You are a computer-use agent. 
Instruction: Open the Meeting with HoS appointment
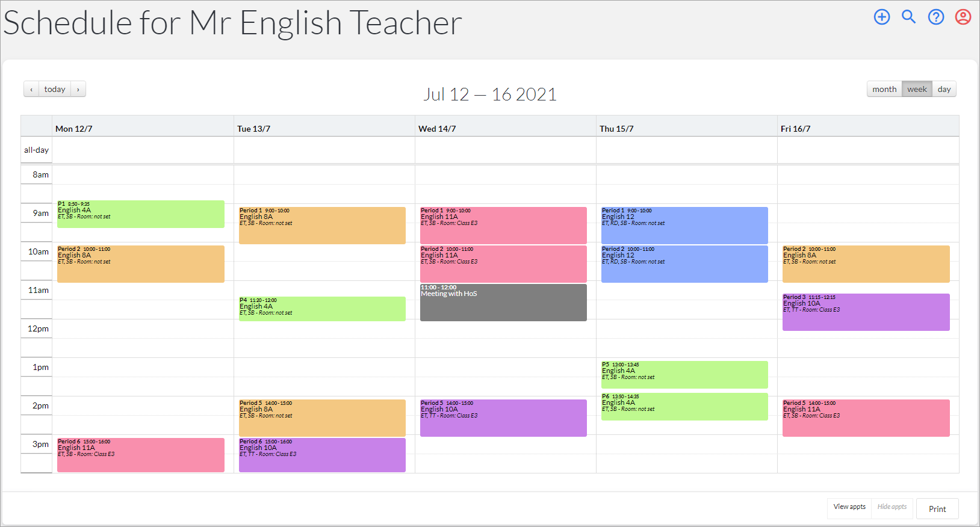click(x=503, y=303)
